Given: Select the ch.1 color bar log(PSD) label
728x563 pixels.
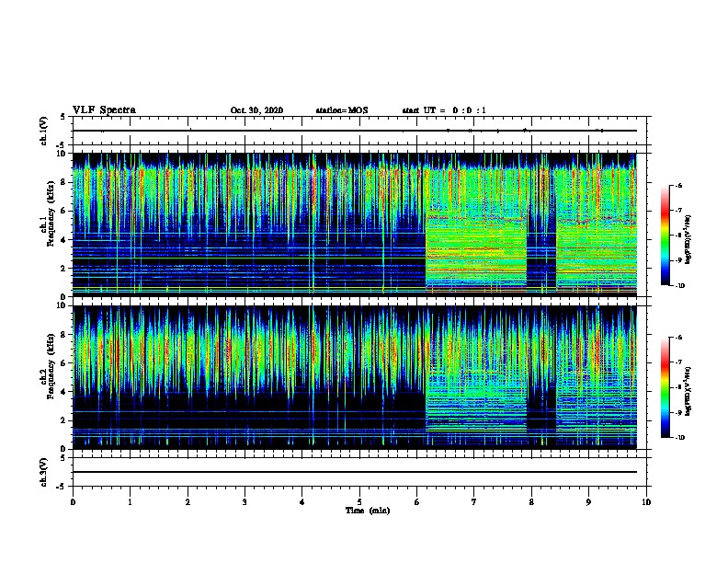Looking at the screenshot, I should click(x=688, y=240).
